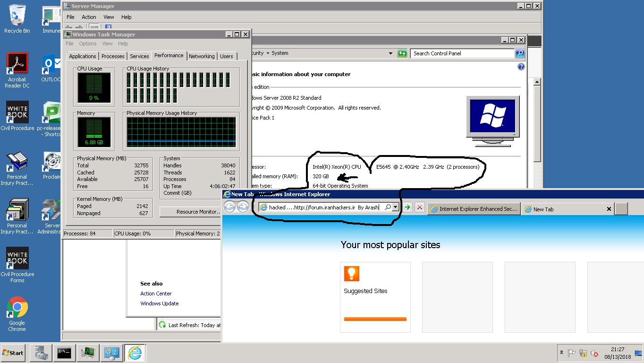This screenshot has height=363, width=644.
Task: Click the Control Panel help question-mark icon
Action: (x=521, y=67)
